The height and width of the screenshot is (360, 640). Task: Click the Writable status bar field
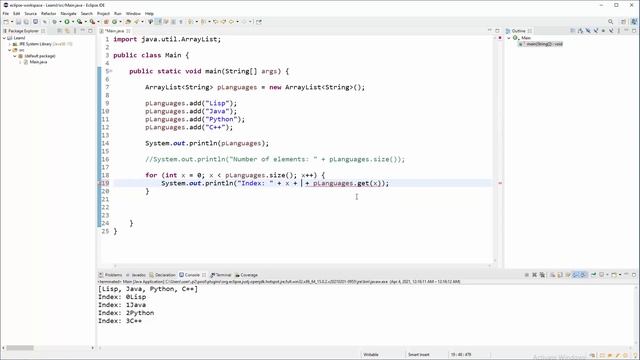pyautogui.click(x=371, y=355)
